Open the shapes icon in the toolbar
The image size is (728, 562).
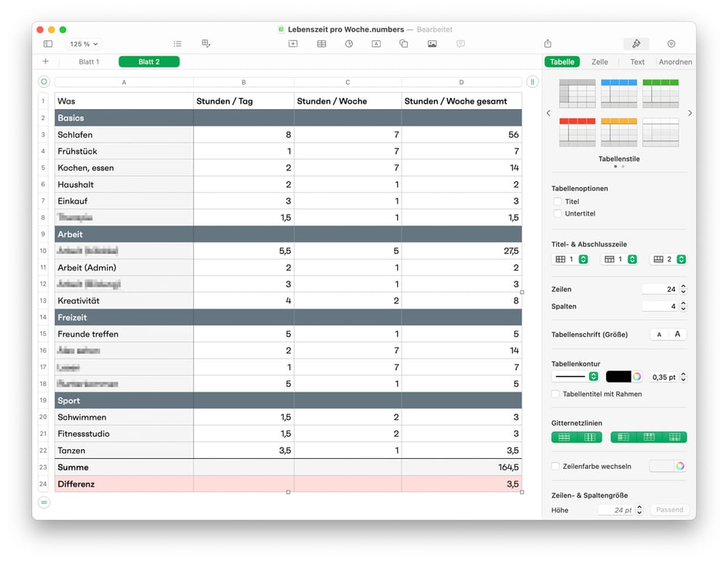point(404,44)
